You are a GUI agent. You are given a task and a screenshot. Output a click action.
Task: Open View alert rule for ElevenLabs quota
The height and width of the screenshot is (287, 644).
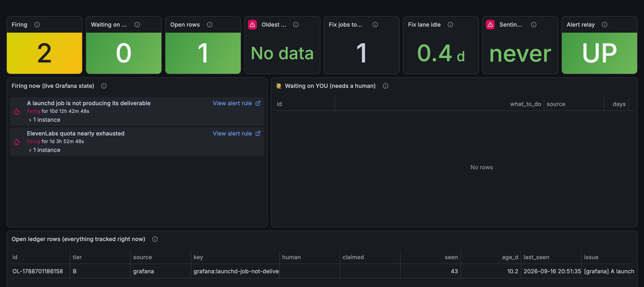[236, 133]
